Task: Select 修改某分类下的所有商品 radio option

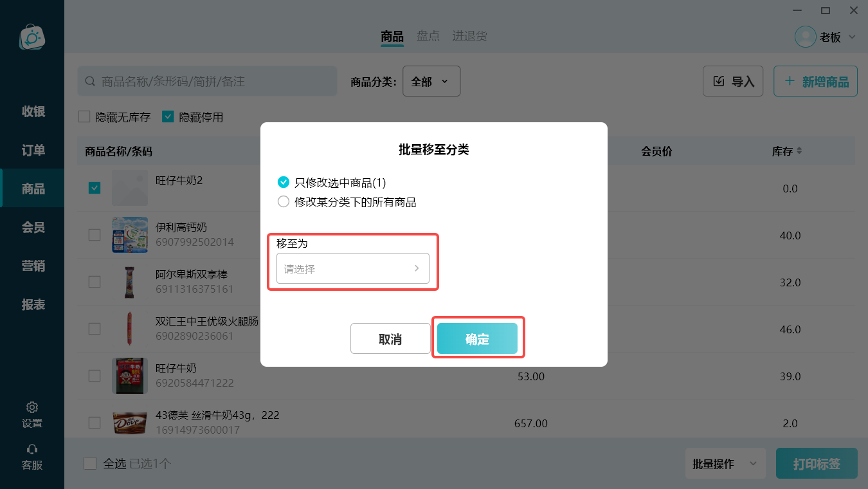Action: [284, 202]
